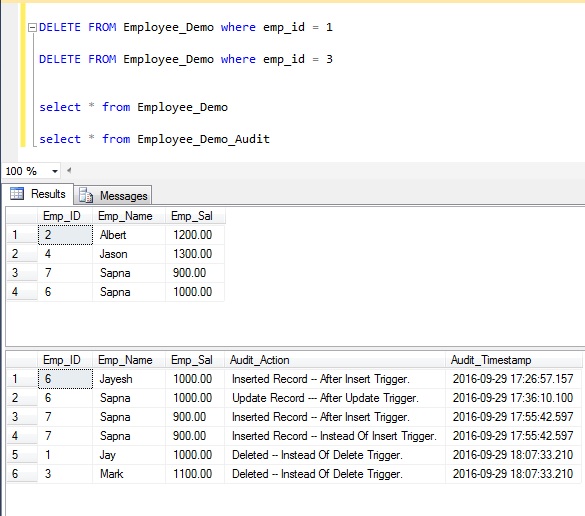
Task: Select the Audit_Action column header
Action: tap(335, 360)
